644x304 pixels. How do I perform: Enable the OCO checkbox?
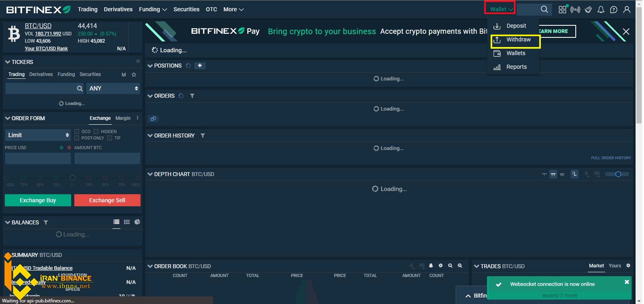click(x=77, y=131)
